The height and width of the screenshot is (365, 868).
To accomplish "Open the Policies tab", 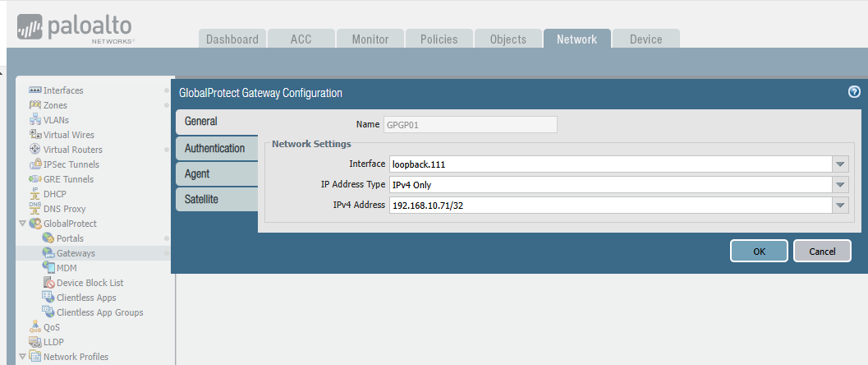I will [x=439, y=39].
